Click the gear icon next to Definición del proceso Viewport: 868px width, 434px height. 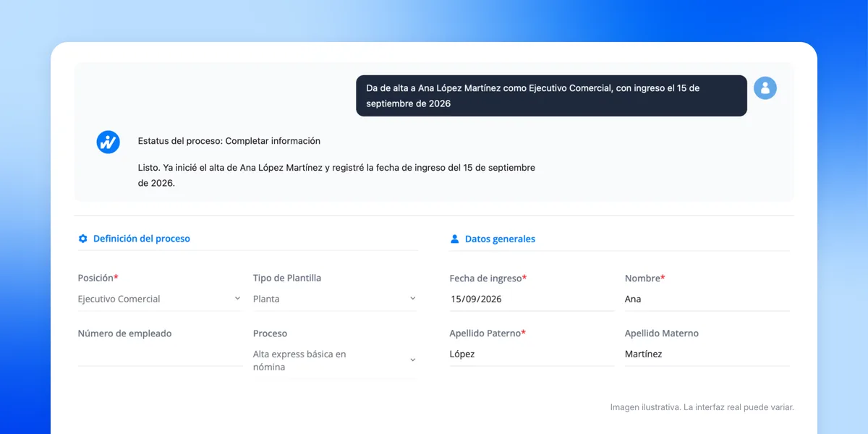pyautogui.click(x=82, y=239)
